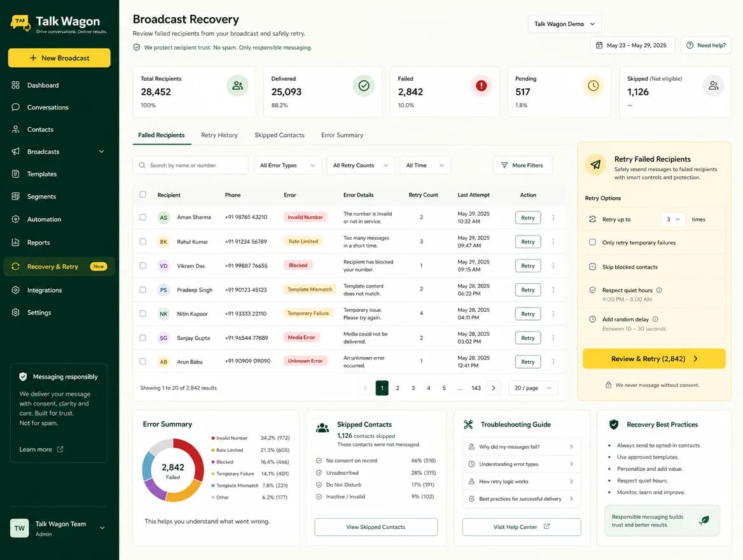Click info icon next to Respect quiet hours

coord(659,290)
